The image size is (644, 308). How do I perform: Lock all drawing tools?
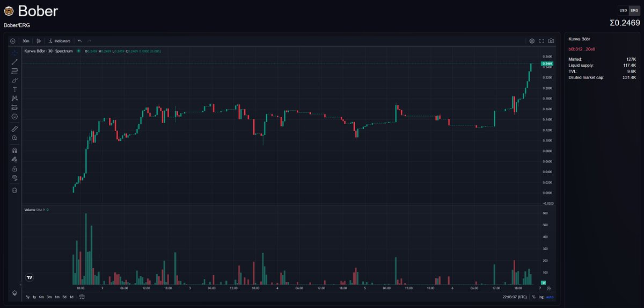14,169
